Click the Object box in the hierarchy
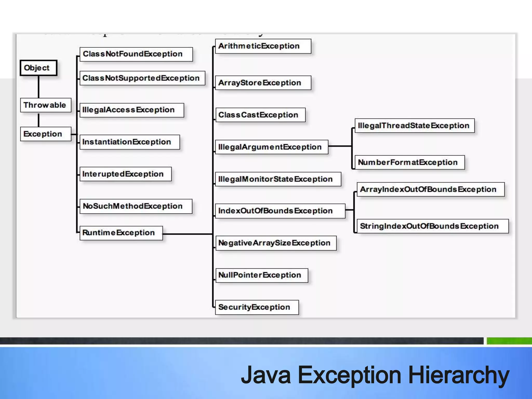532x399 pixels. 38,68
